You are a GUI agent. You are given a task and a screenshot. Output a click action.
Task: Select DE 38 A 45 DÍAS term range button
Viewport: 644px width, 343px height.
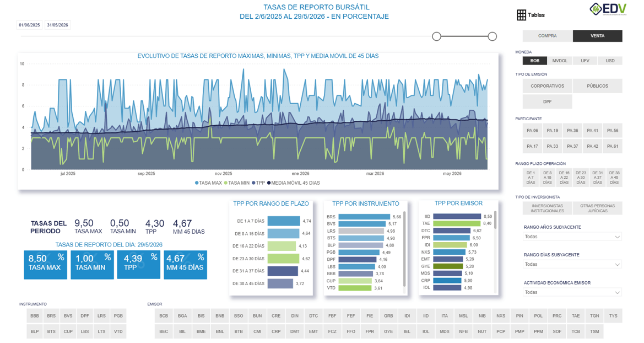(614, 178)
